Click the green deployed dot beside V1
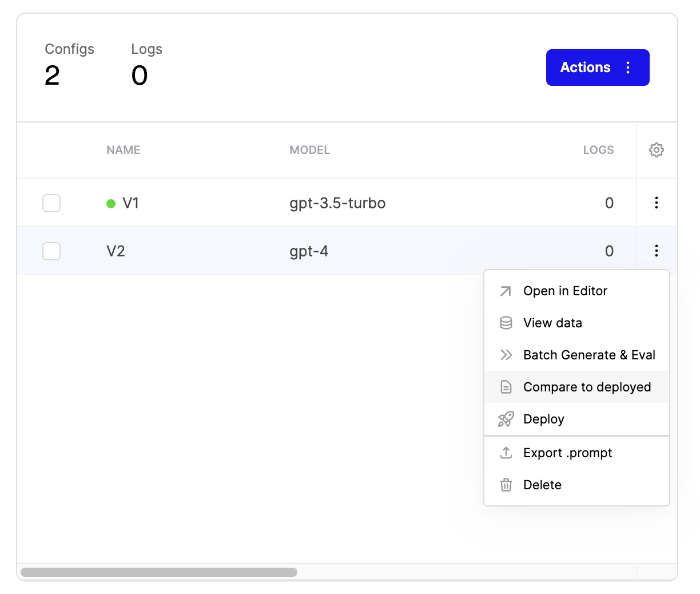This screenshot has height=594, width=700. [x=111, y=203]
